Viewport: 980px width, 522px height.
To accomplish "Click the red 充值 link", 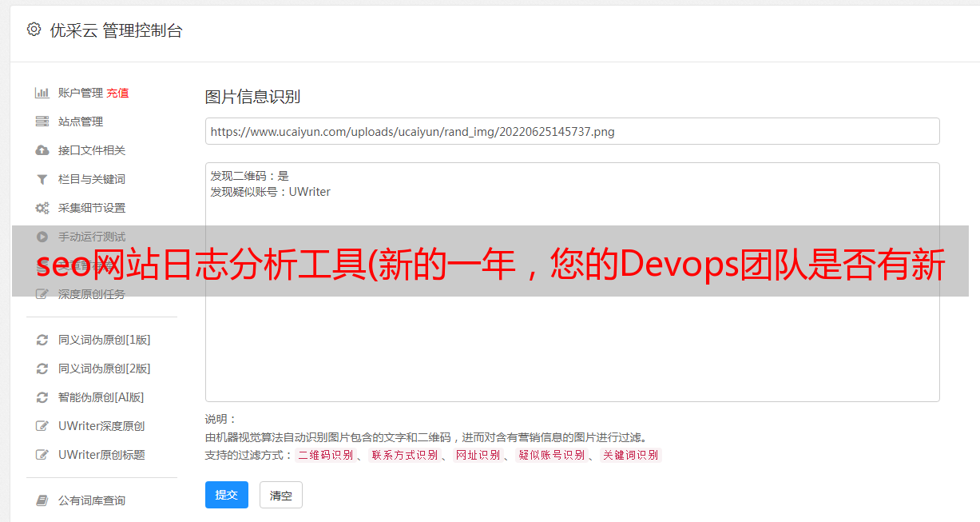I will 117,93.
